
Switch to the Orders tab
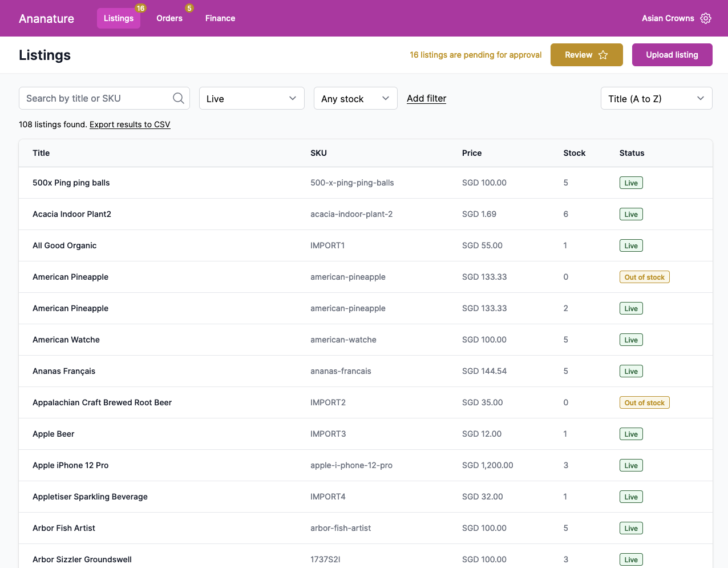[x=169, y=18]
